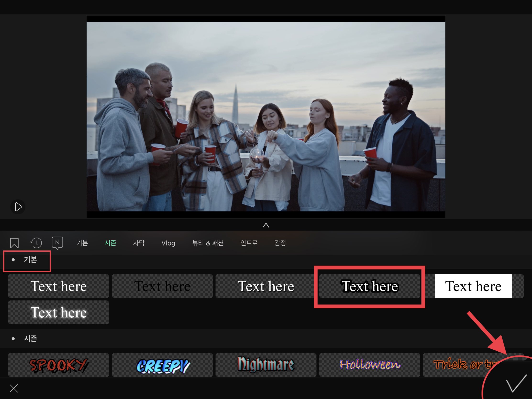The height and width of the screenshot is (399, 532).
Task: Pick the SPOOKY text preset
Action: [x=58, y=365]
